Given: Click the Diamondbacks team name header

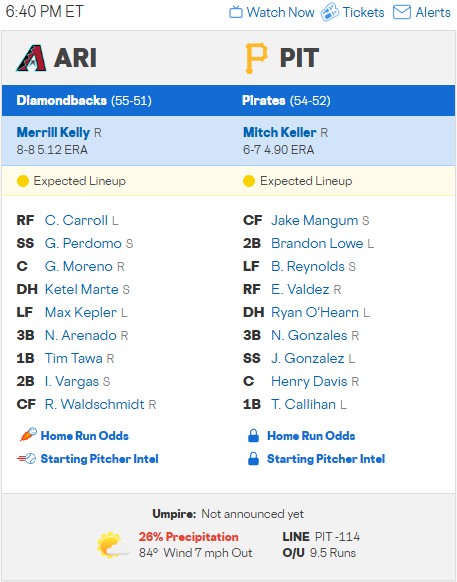Looking at the screenshot, I should (x=62, y=100).
